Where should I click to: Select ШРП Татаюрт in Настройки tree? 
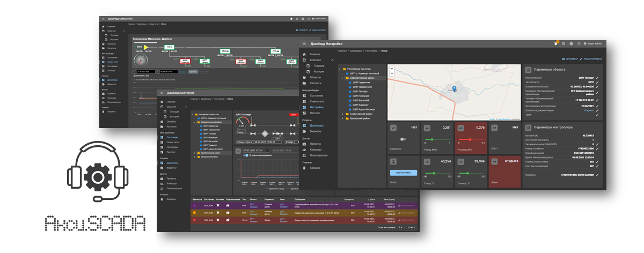pyautogui.click(x=360, y=91)
